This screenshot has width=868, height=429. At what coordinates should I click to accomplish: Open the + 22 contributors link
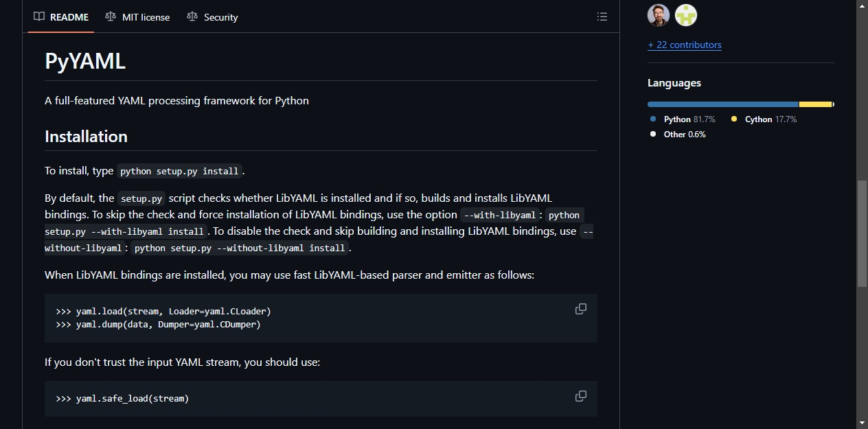tap(685, 45)
